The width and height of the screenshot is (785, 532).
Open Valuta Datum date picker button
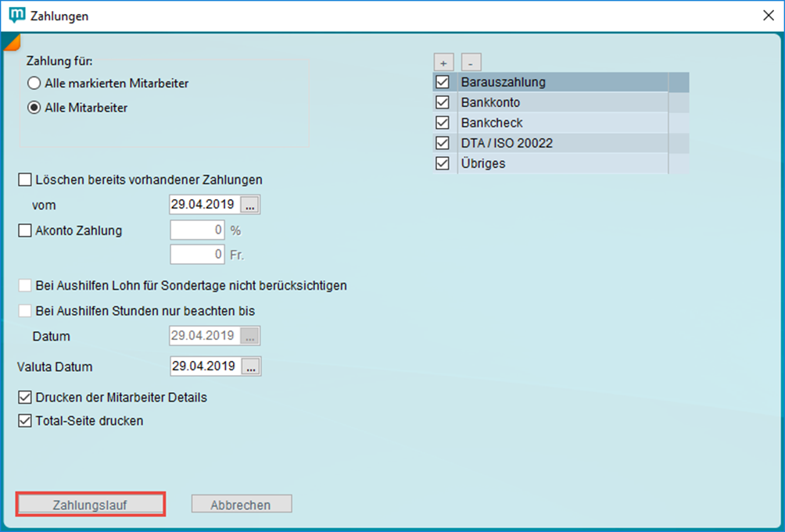(250, 366)
